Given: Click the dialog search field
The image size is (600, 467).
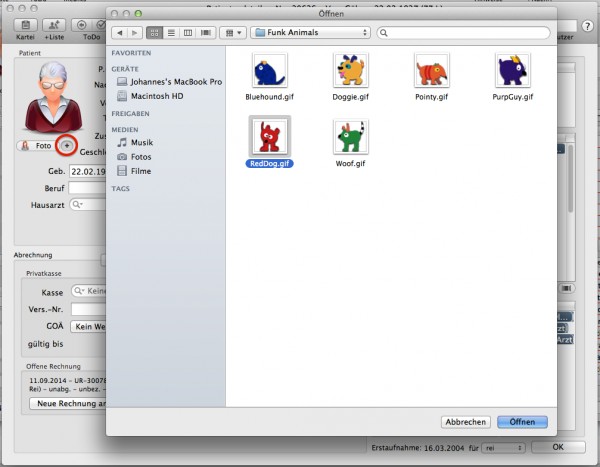Looking at the screenshot, I should point(463,33).
